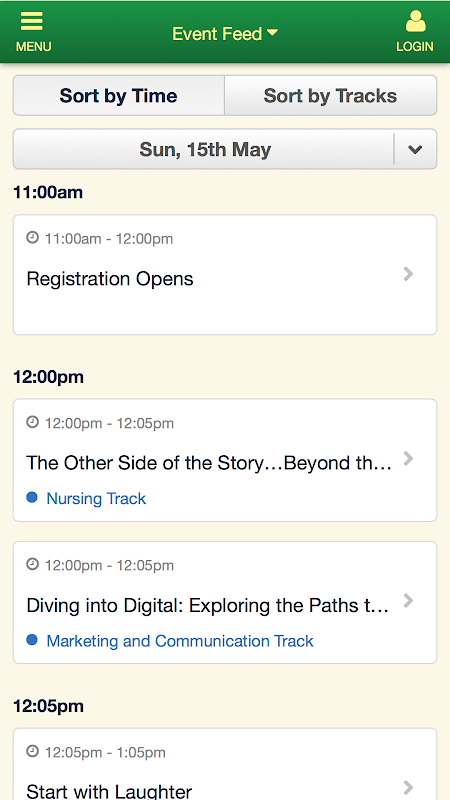Open the hamburger MENU icon

point(32,21)
